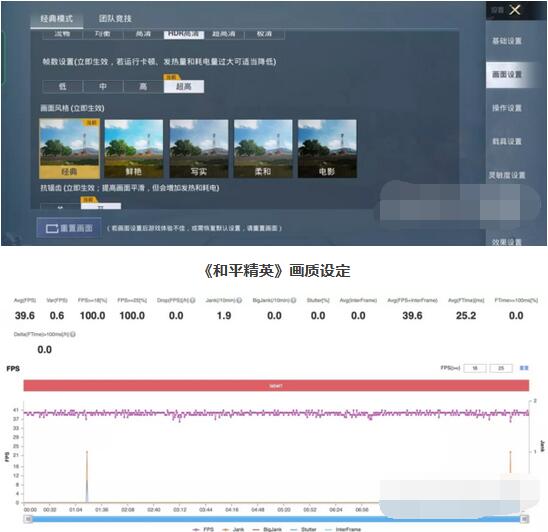Click the second FPS threshold field showing 25

[501, 368]
